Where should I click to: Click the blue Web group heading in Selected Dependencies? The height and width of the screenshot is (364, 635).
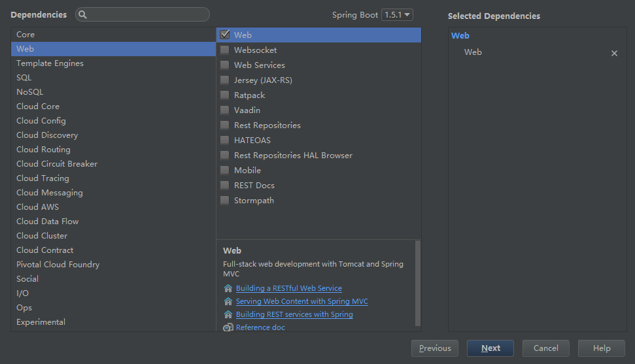tap(460, 36)
